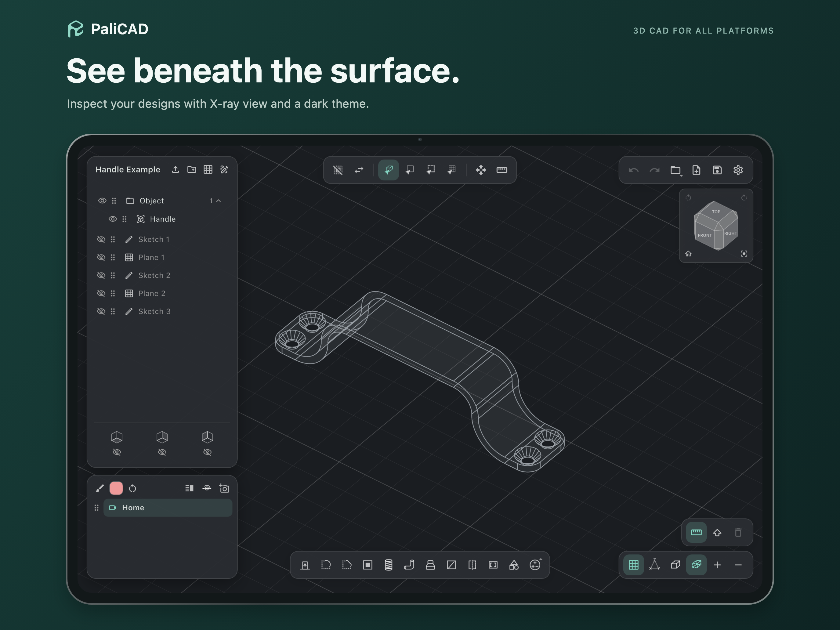Activate the highlighted face selection tool
Screen dimensions: 840x630
(389, 170)
